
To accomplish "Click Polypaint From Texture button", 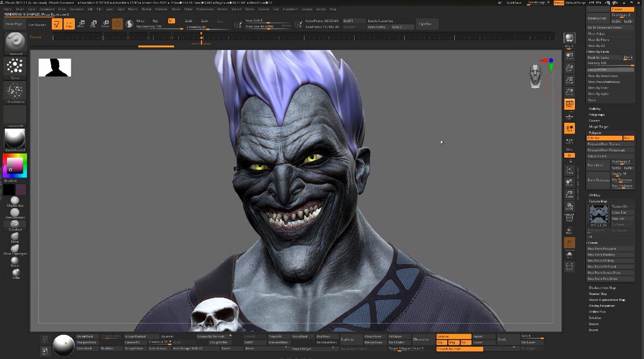I will pos(611,144).
